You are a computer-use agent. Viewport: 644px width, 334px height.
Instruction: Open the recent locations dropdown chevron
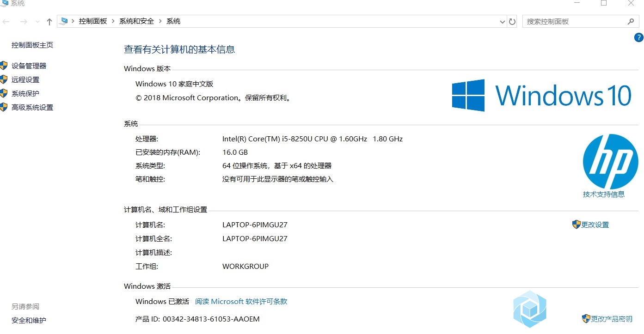tap(37, 22)
